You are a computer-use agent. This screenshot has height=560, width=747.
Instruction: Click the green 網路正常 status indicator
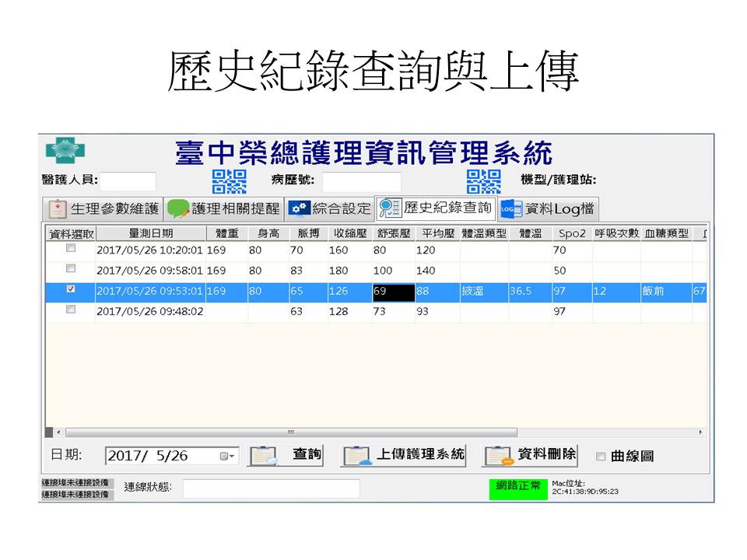(518, 489)
